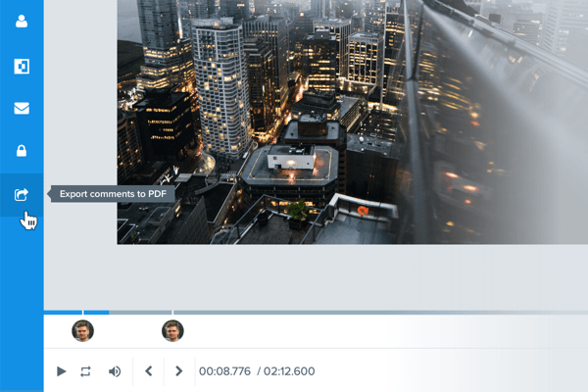The image size is (588, 392).
Task: Click the export comments share icon
Action: [x=22, y=194]
